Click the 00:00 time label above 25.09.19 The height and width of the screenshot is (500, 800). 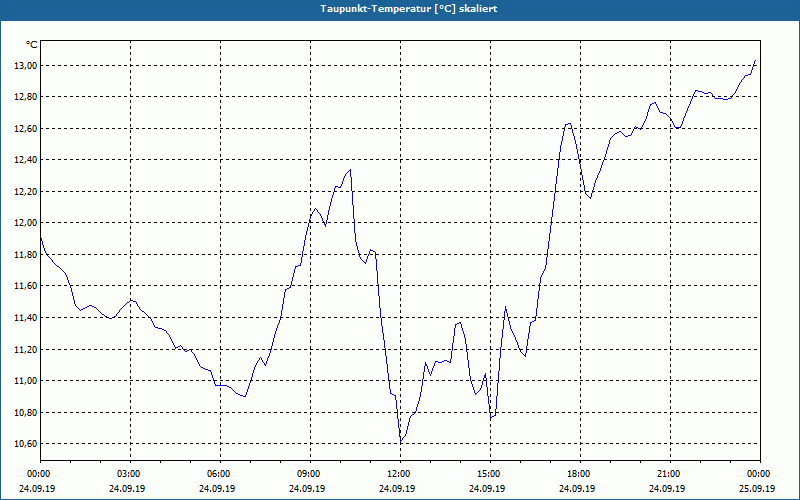click(x=758, y=474)
